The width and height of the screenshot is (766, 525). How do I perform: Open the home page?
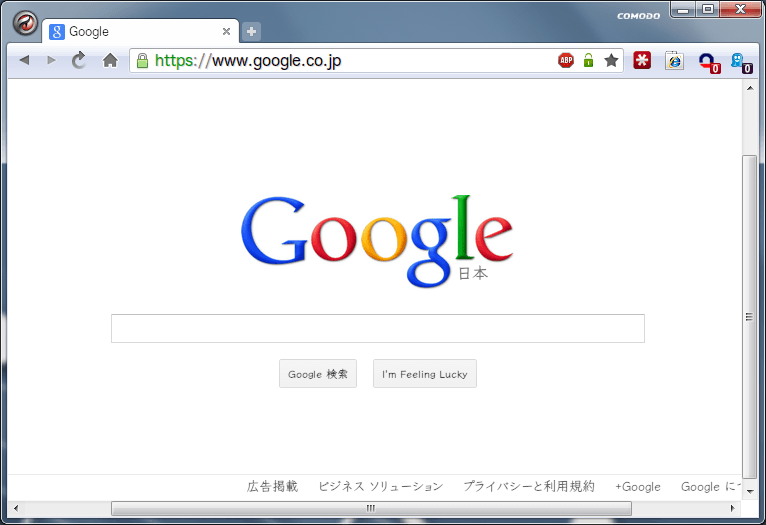(x=110, y=60)
